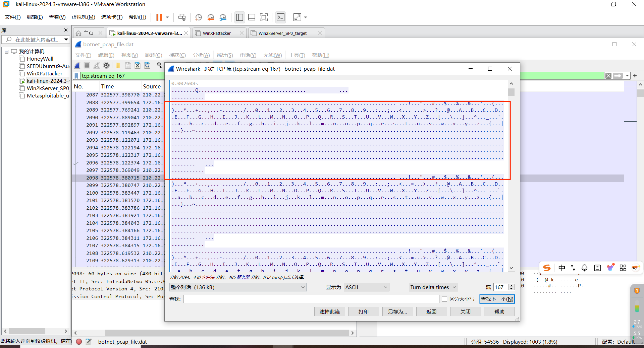This screenshot has width=644, height=348.
Task: Switch to the WinXPattacker tab
Action: tap(217, 33)
